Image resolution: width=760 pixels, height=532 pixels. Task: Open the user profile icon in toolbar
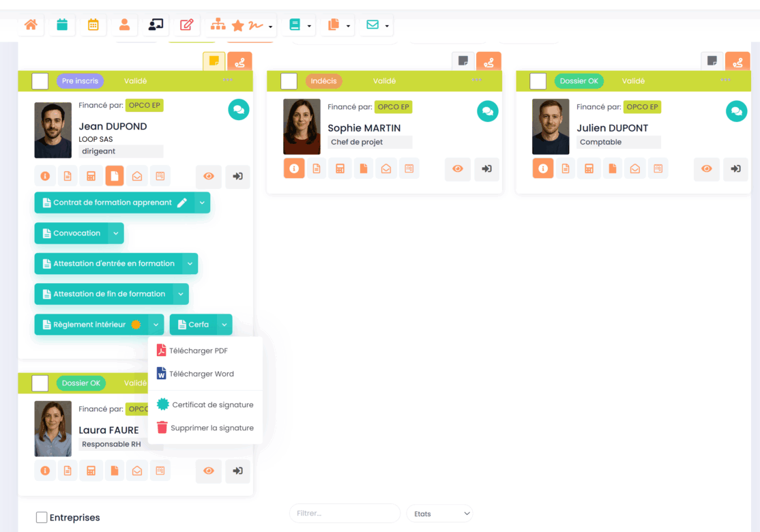(x=124, y=25)
